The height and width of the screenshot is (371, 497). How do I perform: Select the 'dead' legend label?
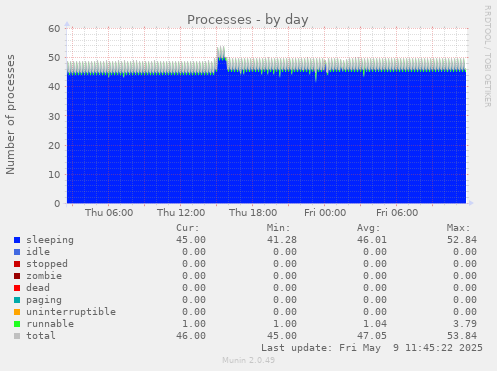click(x=38, y=288)
